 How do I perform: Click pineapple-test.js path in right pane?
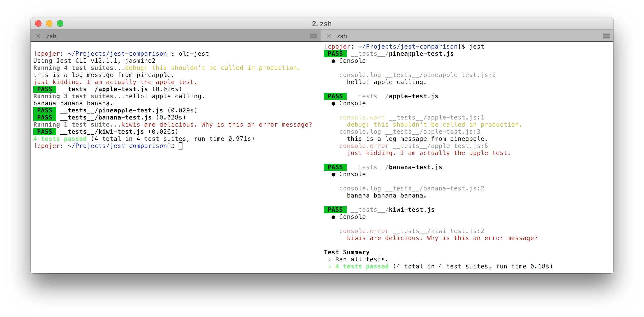point(402,54)
